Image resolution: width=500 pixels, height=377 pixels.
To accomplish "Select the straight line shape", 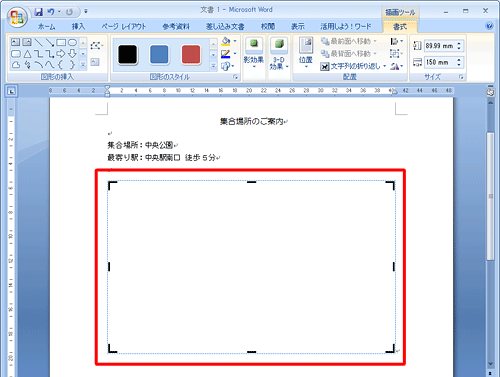I will pos(39,42).
